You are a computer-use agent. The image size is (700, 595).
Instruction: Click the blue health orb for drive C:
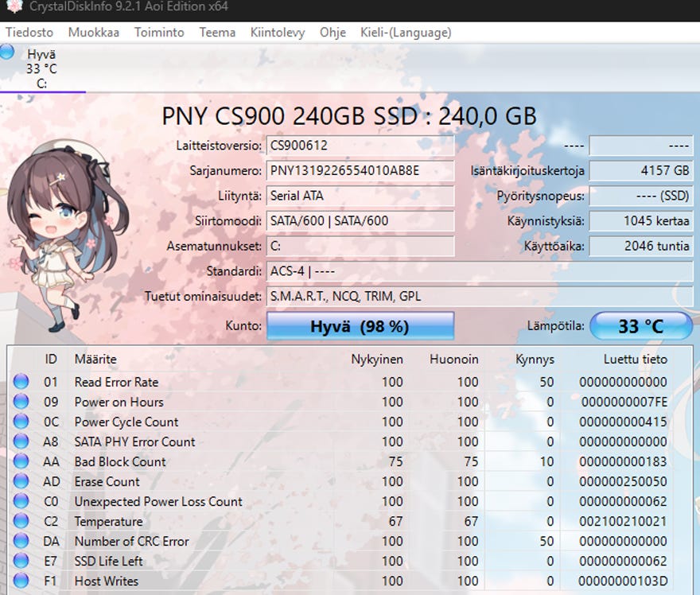tap(7, 52)
